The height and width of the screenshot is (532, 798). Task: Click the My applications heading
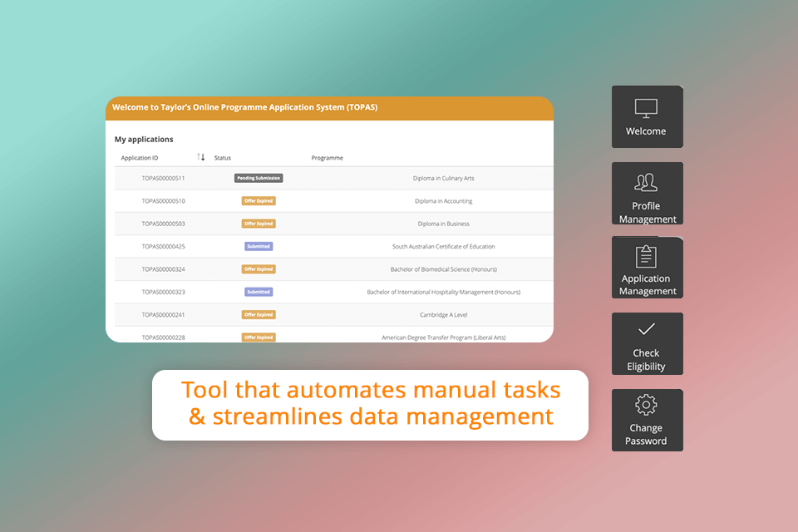pos(144,140)
